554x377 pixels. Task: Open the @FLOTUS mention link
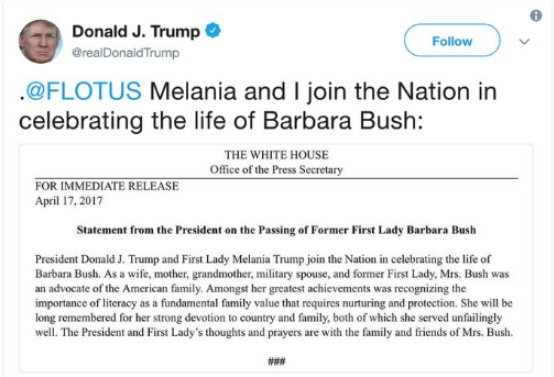coord(83,91)
